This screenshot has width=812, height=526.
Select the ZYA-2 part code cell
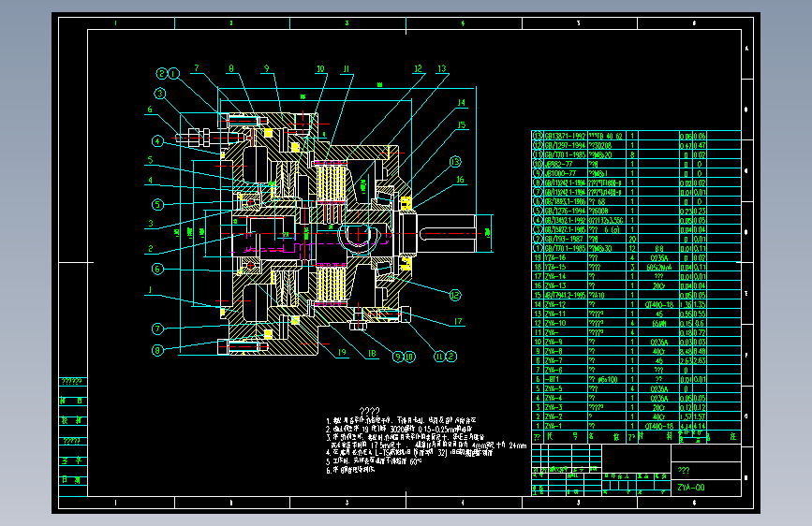554,416
